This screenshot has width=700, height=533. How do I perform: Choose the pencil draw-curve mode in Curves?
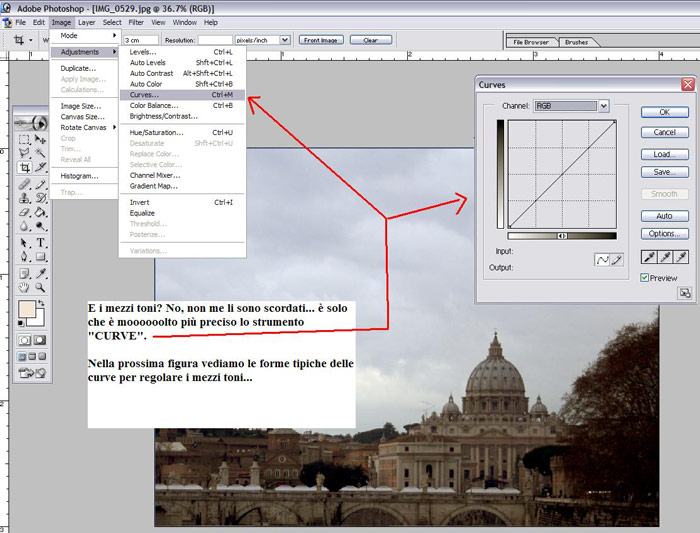617,259
